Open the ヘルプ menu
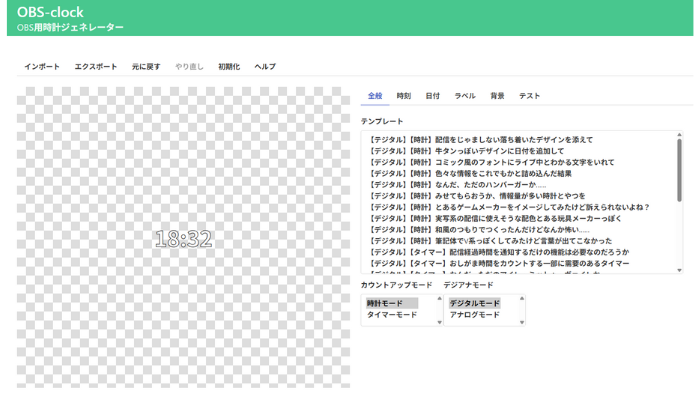Screen dimensions: 700x400 (265, 67)
